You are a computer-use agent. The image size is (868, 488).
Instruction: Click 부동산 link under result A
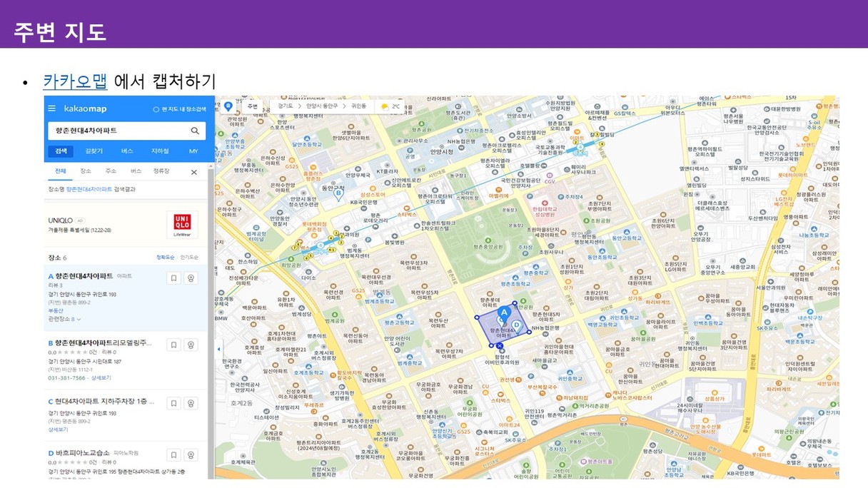pos(56,311)
